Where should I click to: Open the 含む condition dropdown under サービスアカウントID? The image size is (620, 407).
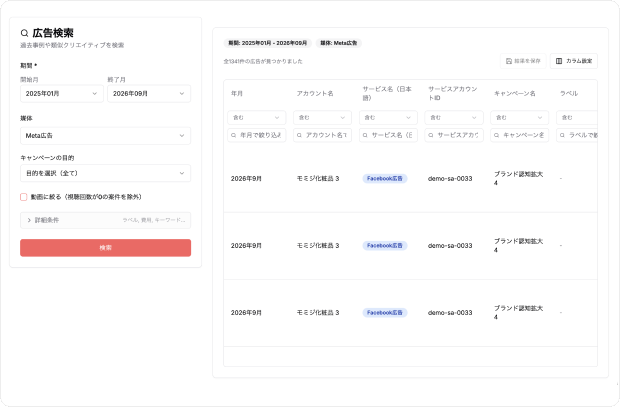(x=454, y=117)
